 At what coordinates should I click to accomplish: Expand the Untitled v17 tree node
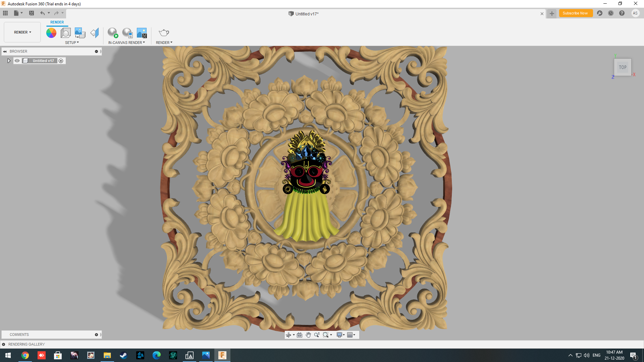pyautogui.click(x=9, y=61)
